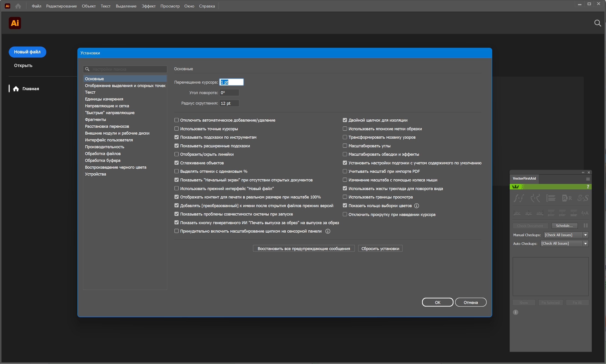Screen dimensions: 606x364
Task: Open the Редактирование menu
Action: click(61, 6)
